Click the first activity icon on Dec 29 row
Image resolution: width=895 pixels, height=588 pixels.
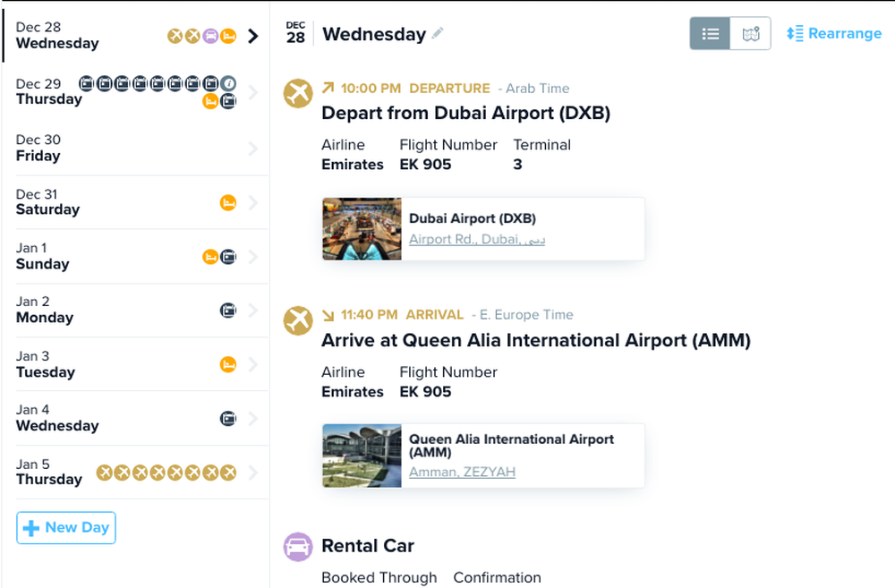86,84
